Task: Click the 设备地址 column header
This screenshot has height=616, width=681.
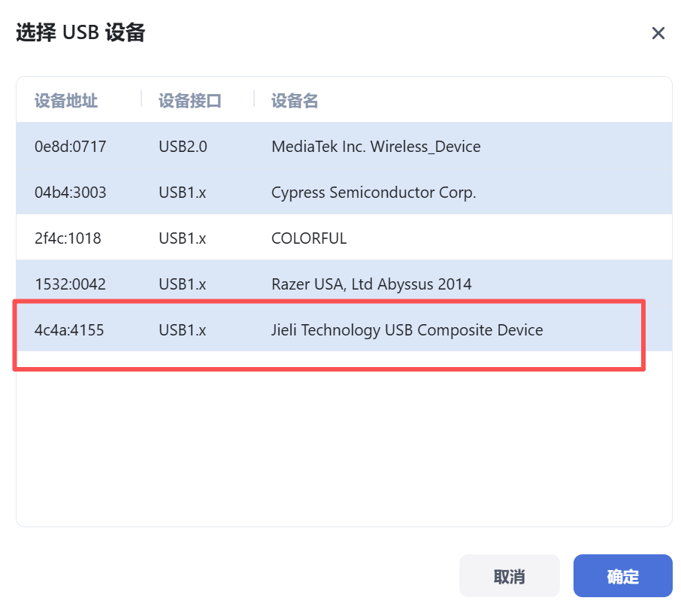Action: [66, 101]
